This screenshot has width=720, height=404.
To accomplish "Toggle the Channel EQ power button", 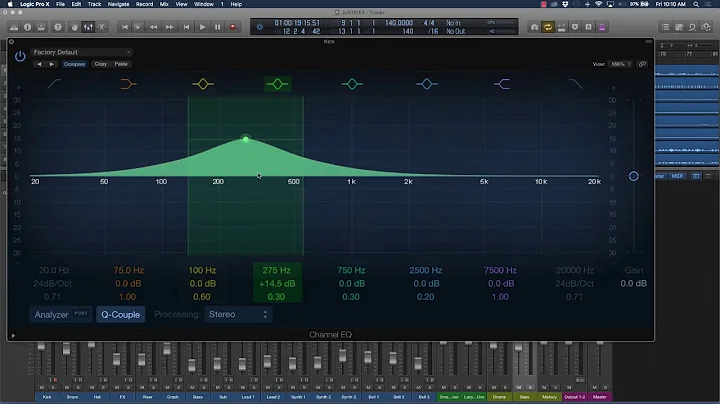I will coord(20,56).
